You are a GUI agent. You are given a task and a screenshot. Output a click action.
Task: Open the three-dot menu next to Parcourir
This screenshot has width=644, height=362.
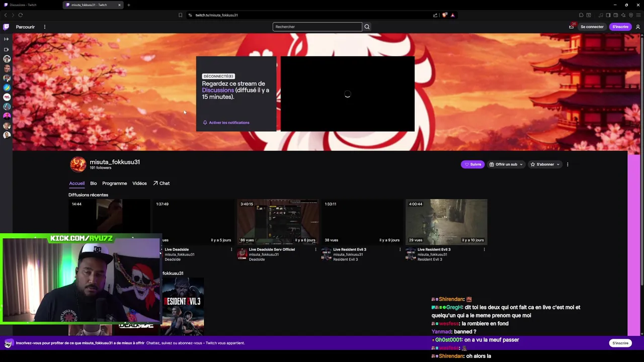pos(44,27)
